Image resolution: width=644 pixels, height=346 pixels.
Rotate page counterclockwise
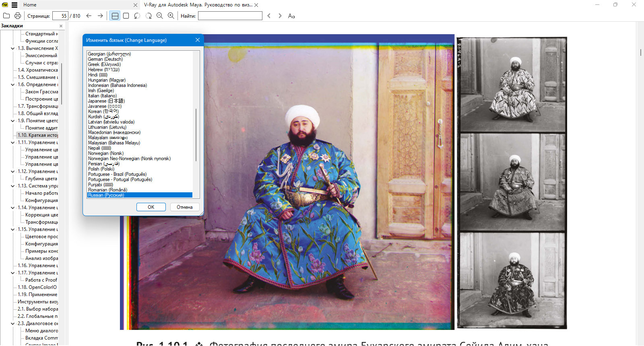[x=137, y=16]
